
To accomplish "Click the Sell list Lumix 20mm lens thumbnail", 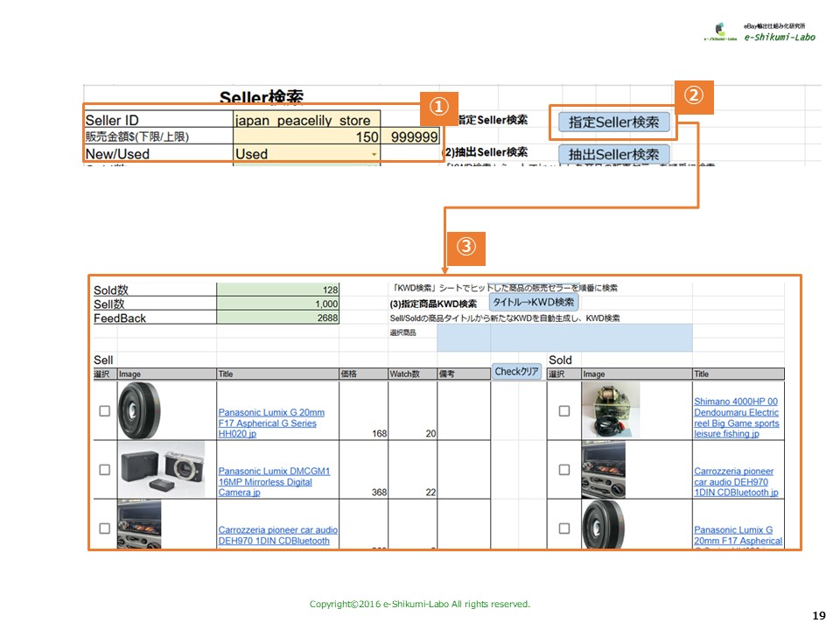I will click(139, 411).
